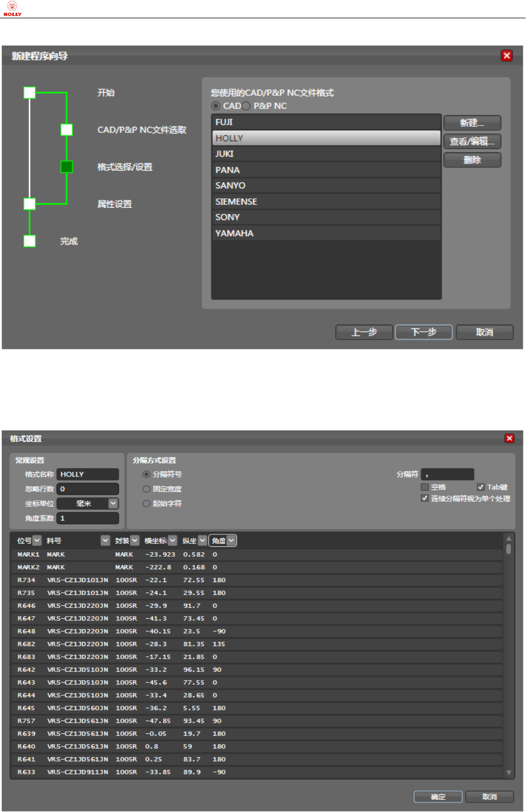Image resolution: width=530 pixels, height=812 pixels.
Task: Open the 封装 column dropdown
Action: coord(135,540)
